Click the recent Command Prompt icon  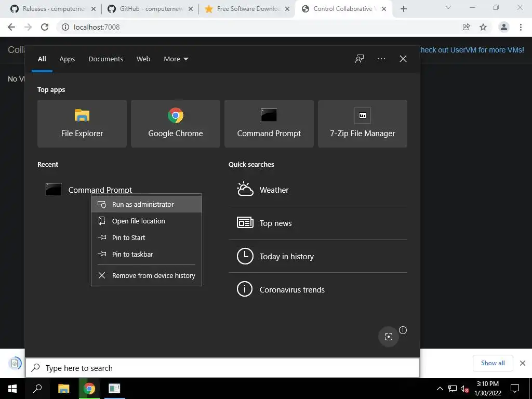[x=54, y=189]
